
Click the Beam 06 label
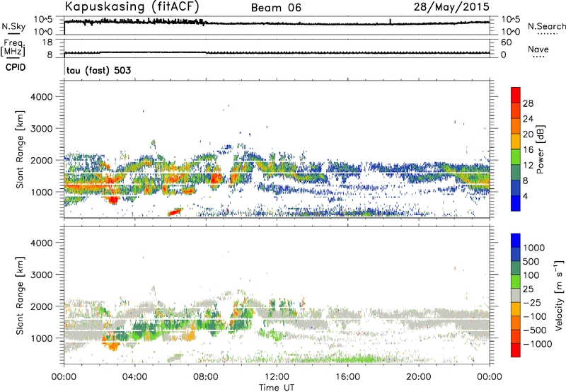276,8
